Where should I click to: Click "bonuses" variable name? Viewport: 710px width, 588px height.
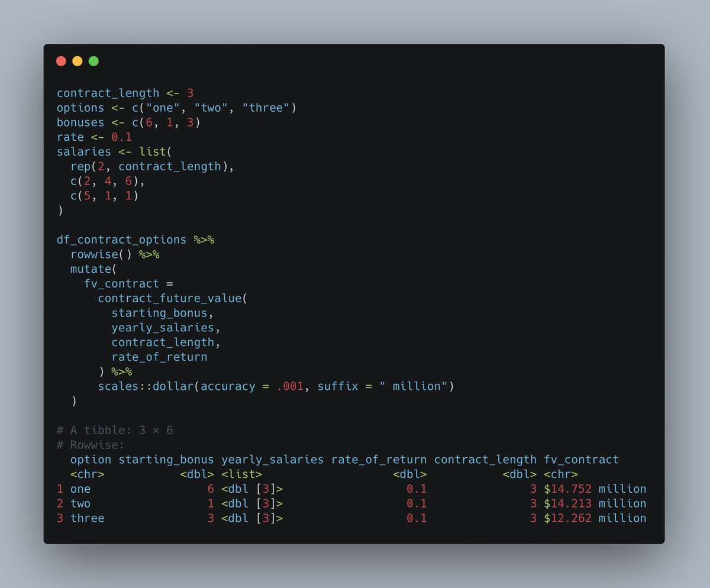point(80,122)
